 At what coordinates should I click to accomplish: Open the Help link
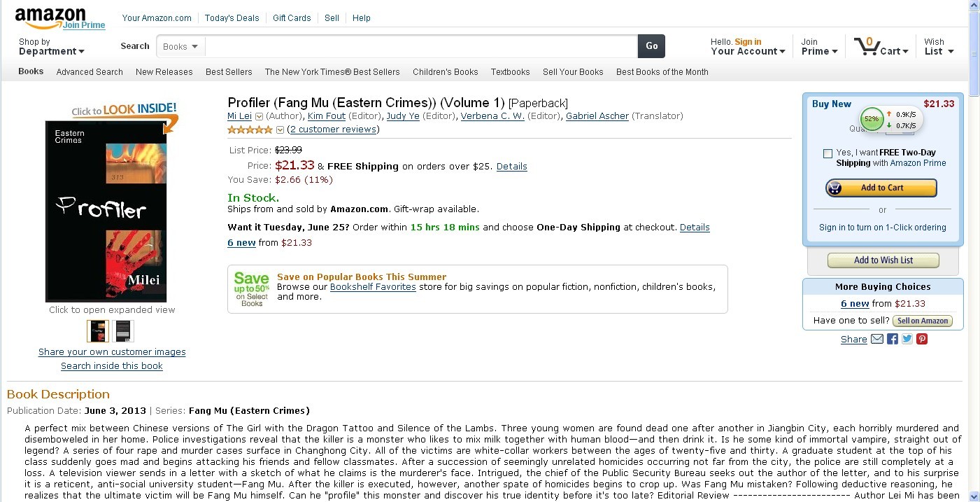click(x=362, y=18)
